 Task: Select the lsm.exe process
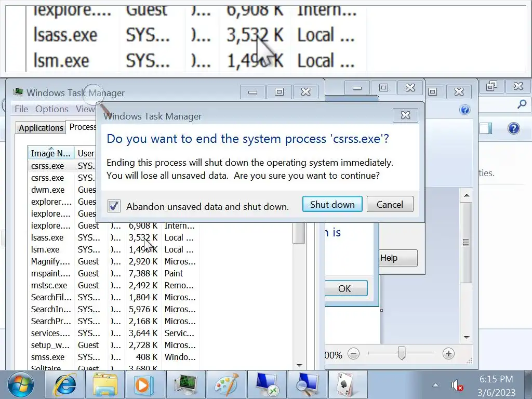click(x=114, y=249)
